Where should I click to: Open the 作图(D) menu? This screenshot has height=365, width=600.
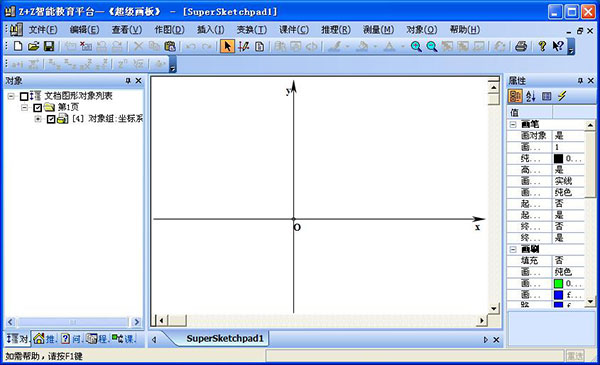[169, 29]
